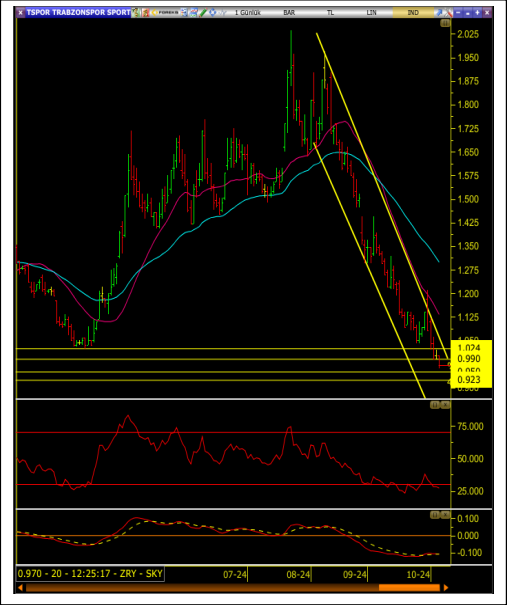This screenshot has width=507, height=605.
Task: Click the small X button left of TSPOR title
Action: pos(20,12)
